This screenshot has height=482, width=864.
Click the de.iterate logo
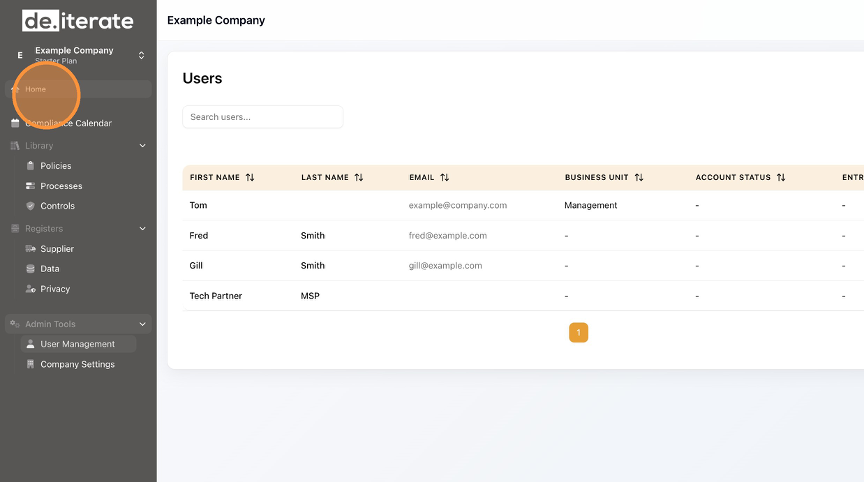(77, 20)
